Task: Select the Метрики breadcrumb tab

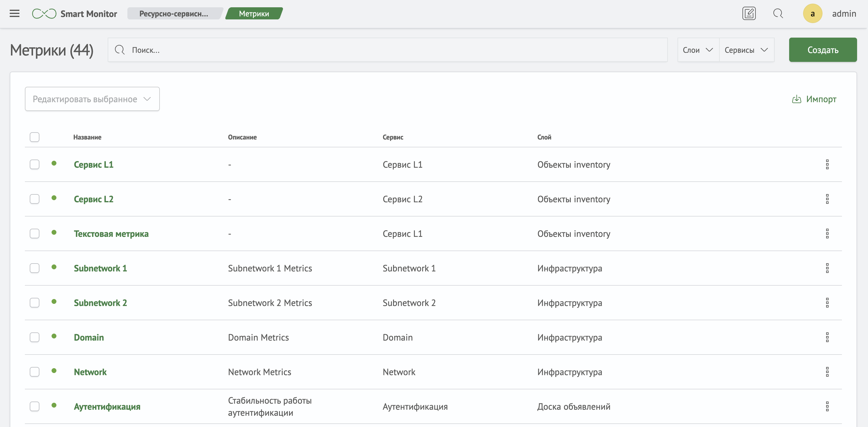Action: [x=254, y=13]
